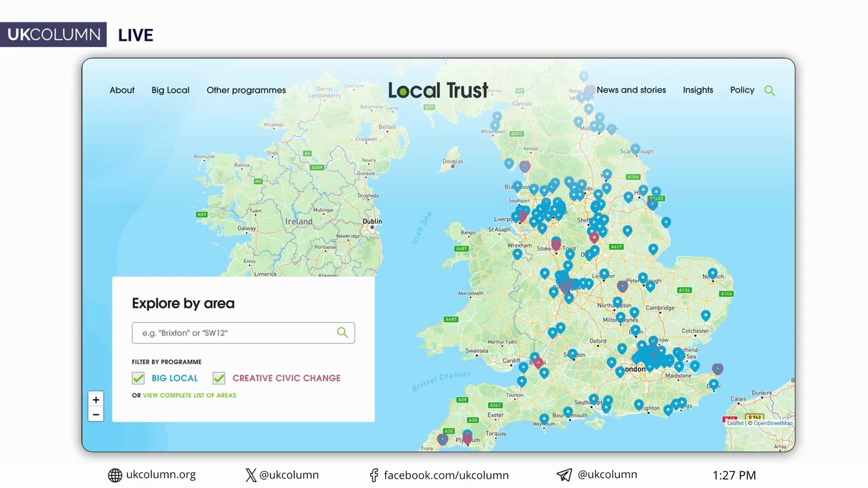Click the UK Column logo banner
The width and height of the screenshot is (868, 488).
click(x=54, y=35)
